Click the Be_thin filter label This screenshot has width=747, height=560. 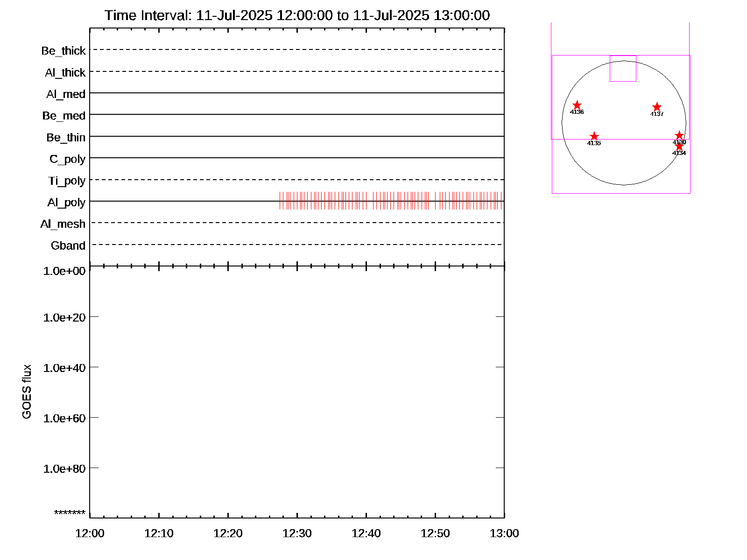click(x=66, y=138)
